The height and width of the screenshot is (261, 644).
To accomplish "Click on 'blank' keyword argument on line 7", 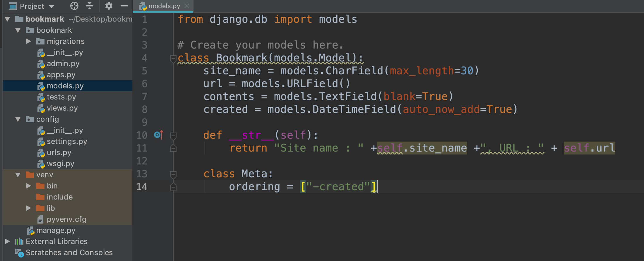I will [x=399, y=97].
